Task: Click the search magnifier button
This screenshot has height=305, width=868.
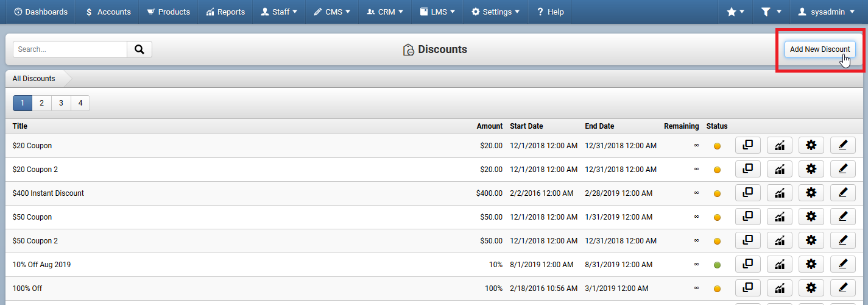Action: point(139,49)
